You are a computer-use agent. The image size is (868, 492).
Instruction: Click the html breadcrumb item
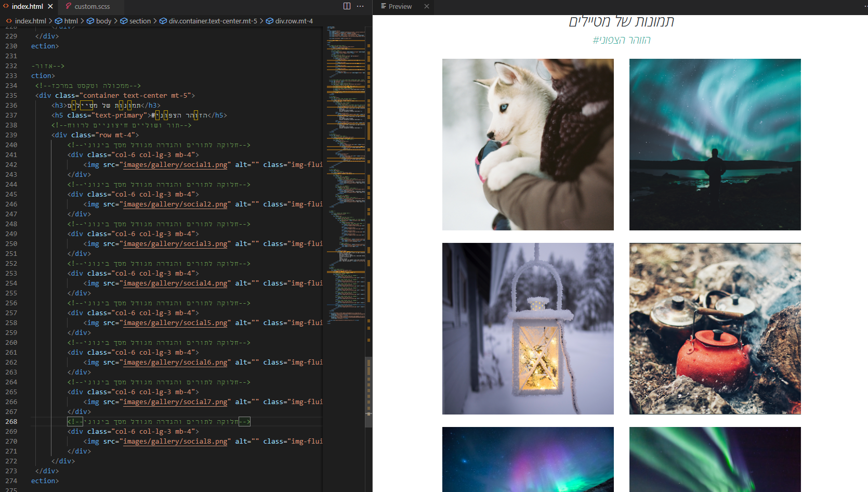click(x=71, y=21)
